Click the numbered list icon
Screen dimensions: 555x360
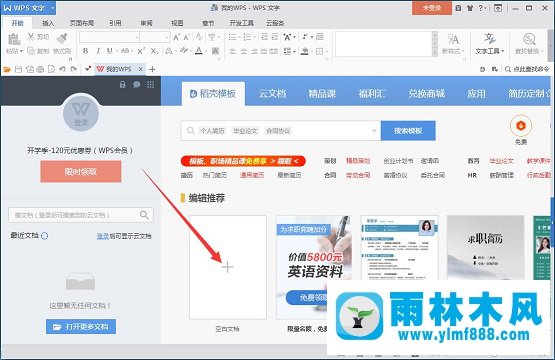point(247,37)
